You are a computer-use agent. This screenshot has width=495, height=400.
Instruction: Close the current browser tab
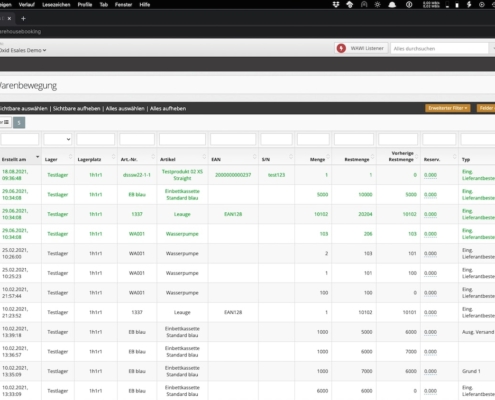point(9,19)
